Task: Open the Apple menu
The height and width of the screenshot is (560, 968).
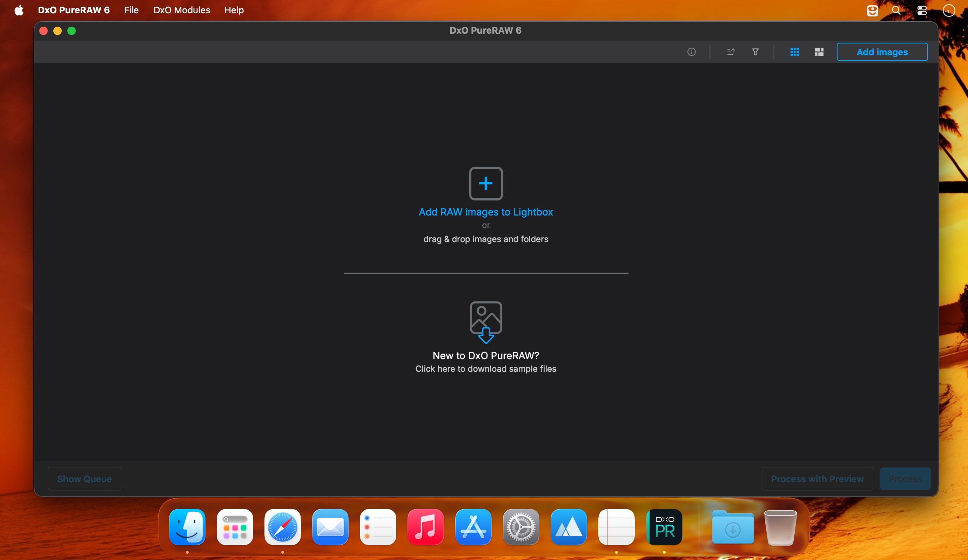Action: (19, 10)
